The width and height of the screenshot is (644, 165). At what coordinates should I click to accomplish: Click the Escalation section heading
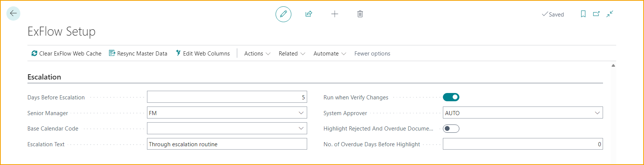coord(44,77)
